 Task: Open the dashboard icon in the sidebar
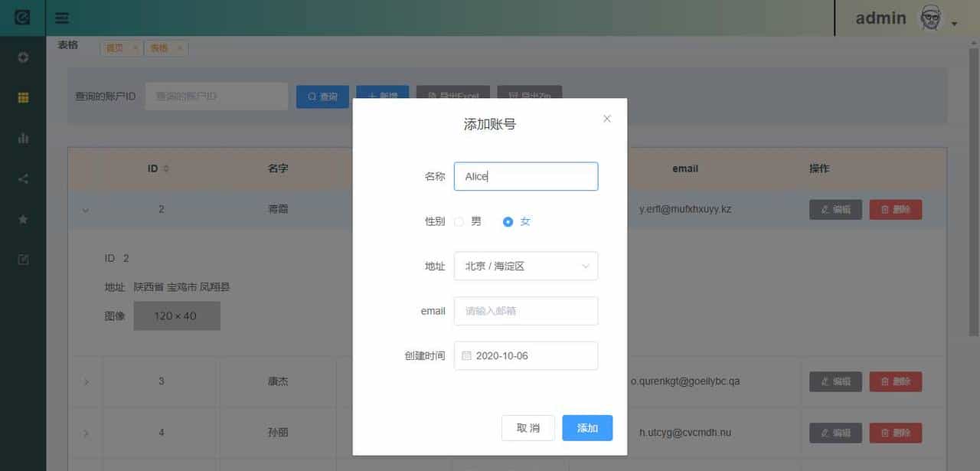click(22, 57)
